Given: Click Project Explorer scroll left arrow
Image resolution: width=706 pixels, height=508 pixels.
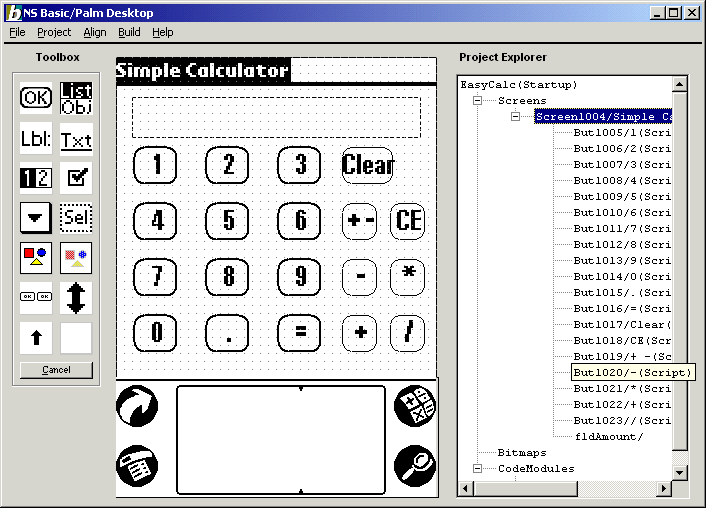Looking at the screenshot, I should [466, 488].
